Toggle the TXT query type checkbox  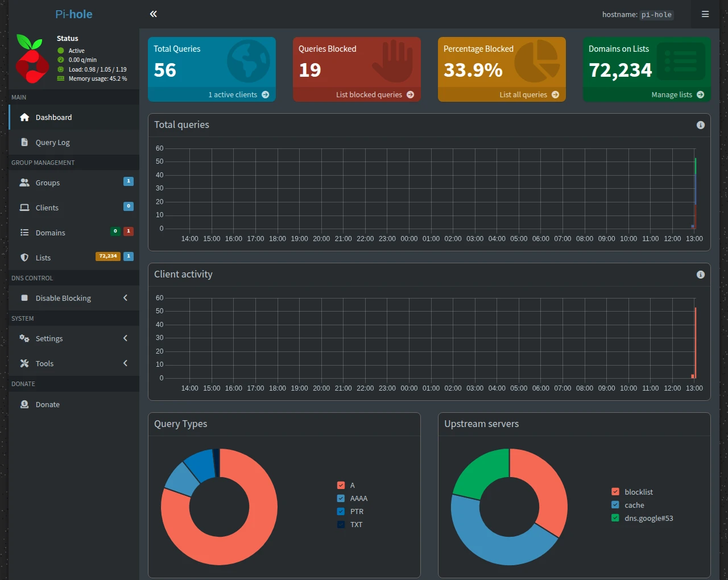pyautogui.click(x=341, y=524)
